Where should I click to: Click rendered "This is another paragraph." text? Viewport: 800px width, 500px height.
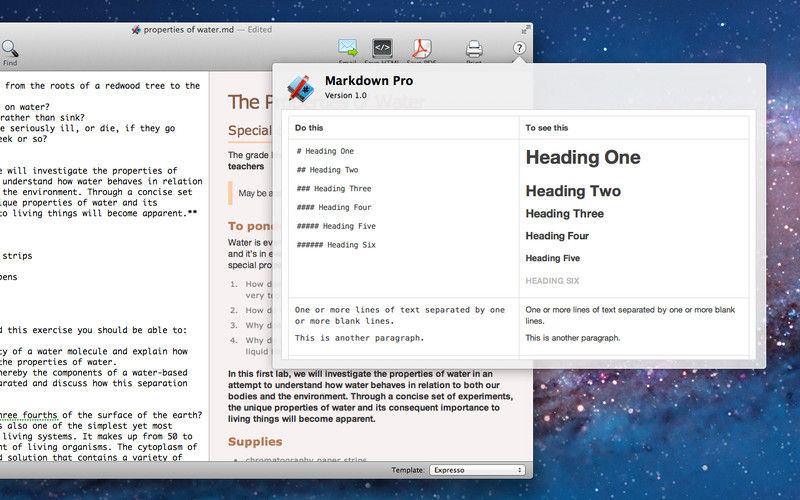pos(572,338)
